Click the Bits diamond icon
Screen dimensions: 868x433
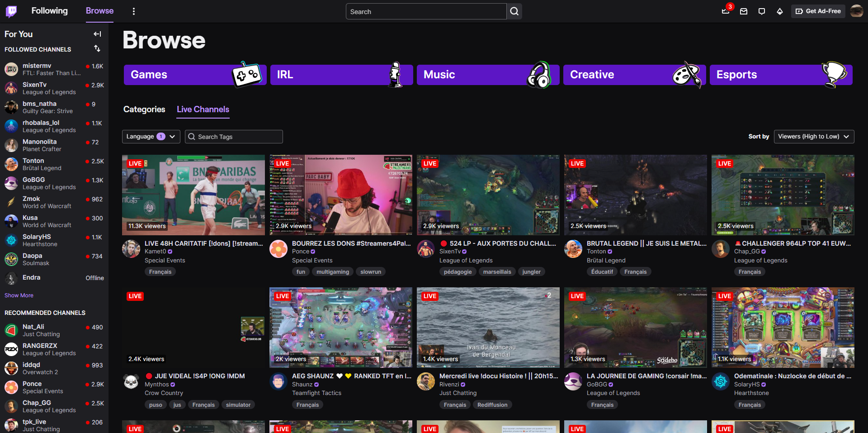(x=779, y=11)
